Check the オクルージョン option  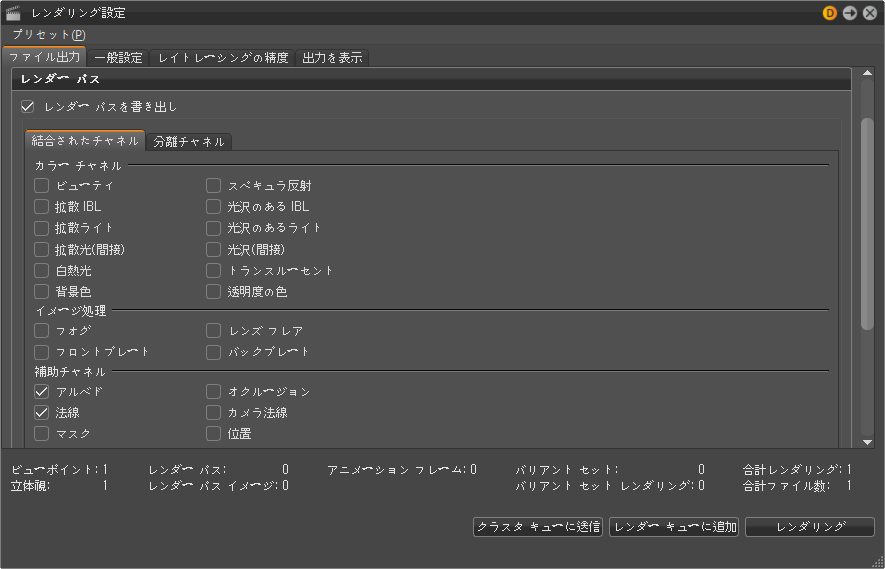pyautogui.click(x=213, y=391)
